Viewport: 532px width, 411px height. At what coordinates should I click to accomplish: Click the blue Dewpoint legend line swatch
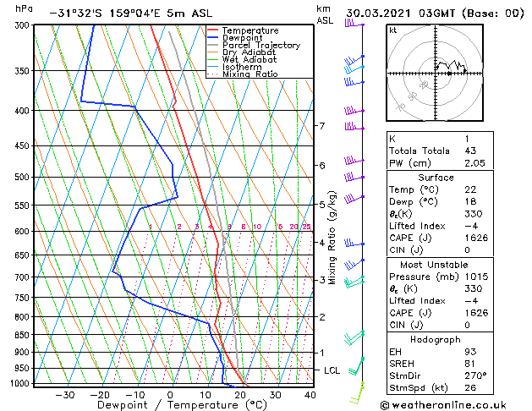click(x=213, y=38)
